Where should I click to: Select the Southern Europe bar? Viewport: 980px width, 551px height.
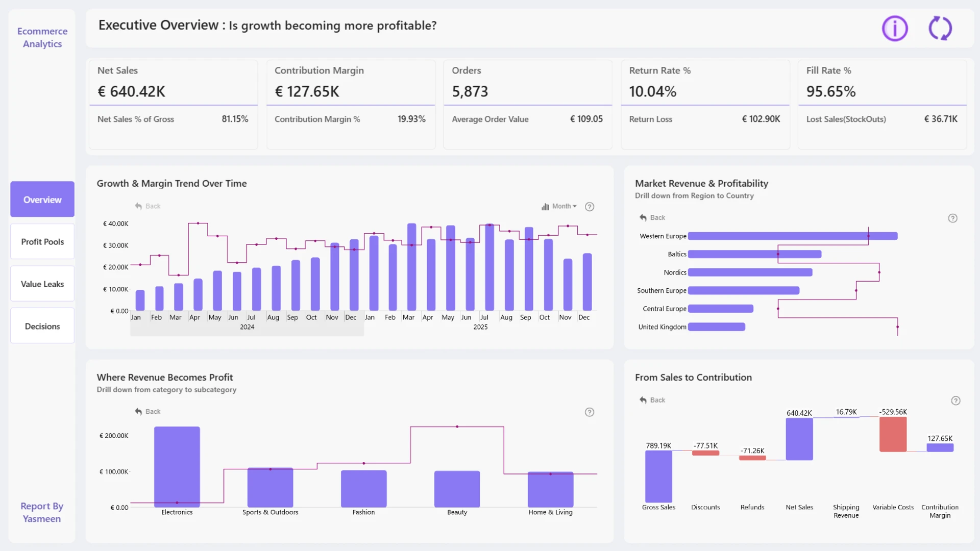tap(744, 291)
